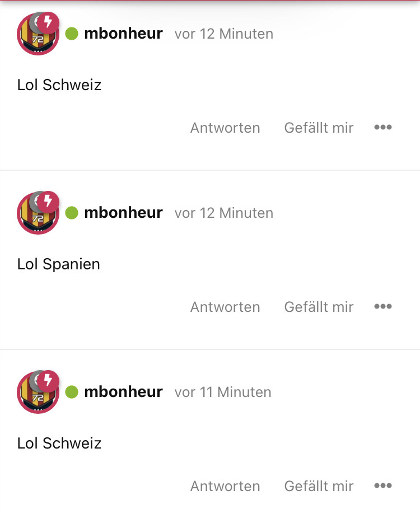The width and height of the screenshot is (420, 509).
Task: Click mbonheur's avatar on the top comment
Action: 36,36
